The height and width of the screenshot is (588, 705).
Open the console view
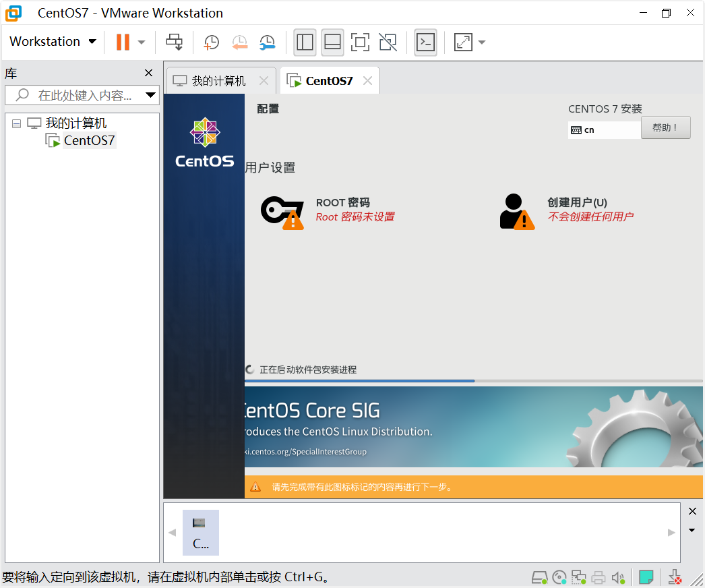[x=425, y=42]
